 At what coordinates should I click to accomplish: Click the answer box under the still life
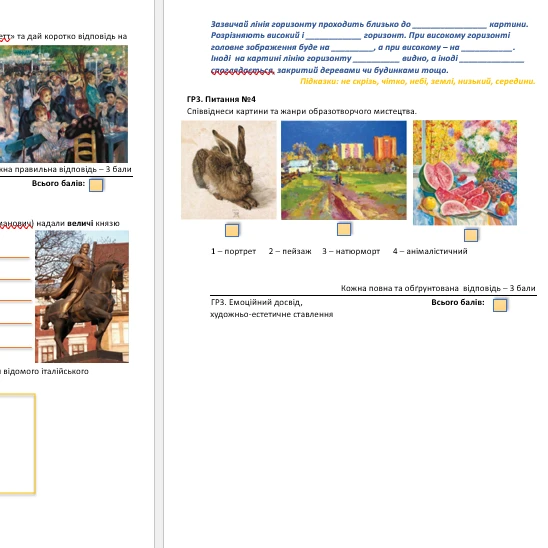click(x=471, y=235)
